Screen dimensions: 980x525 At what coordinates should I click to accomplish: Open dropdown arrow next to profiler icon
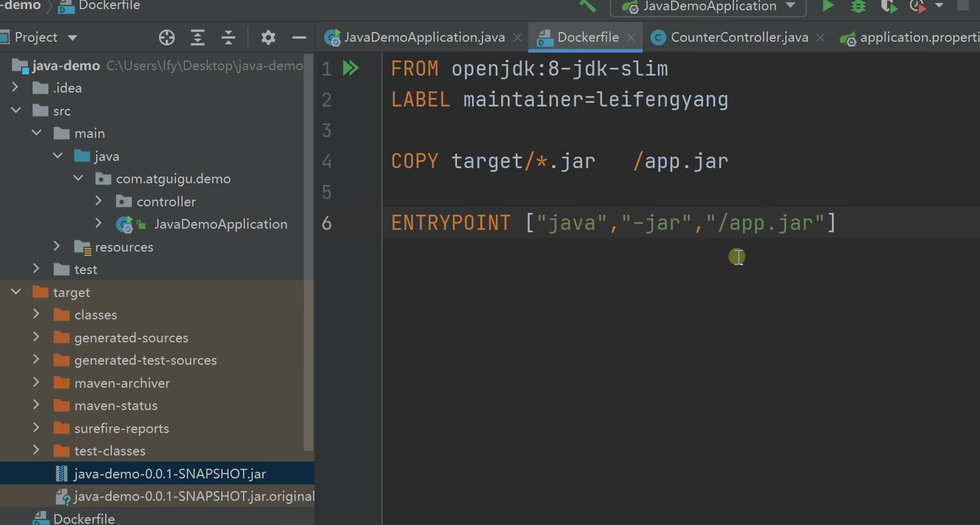click(939, 5)
